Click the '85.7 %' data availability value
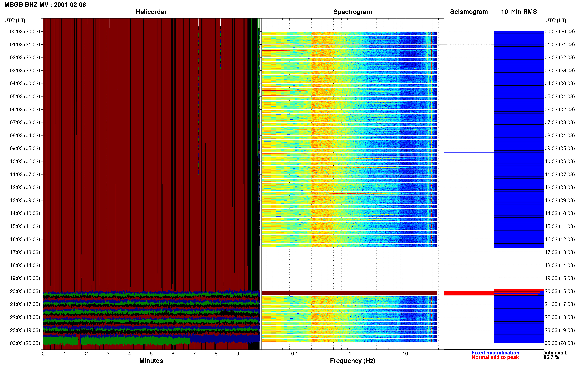The width and height of the screenshot is (588, 368). (551, 357)
